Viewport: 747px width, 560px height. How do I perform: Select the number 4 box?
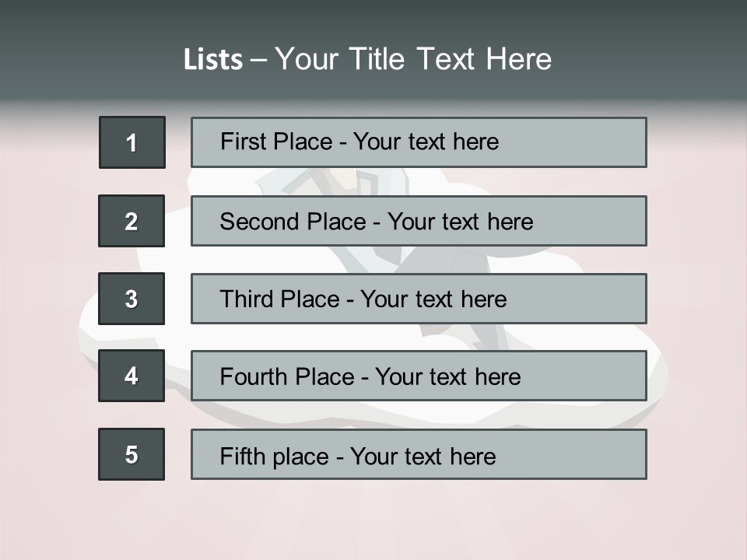click(132, 376)
